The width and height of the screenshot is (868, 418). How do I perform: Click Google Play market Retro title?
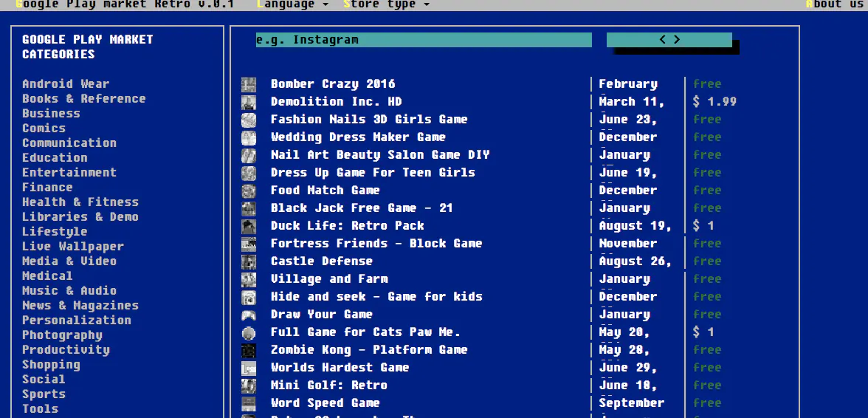(x=125, y=4)
